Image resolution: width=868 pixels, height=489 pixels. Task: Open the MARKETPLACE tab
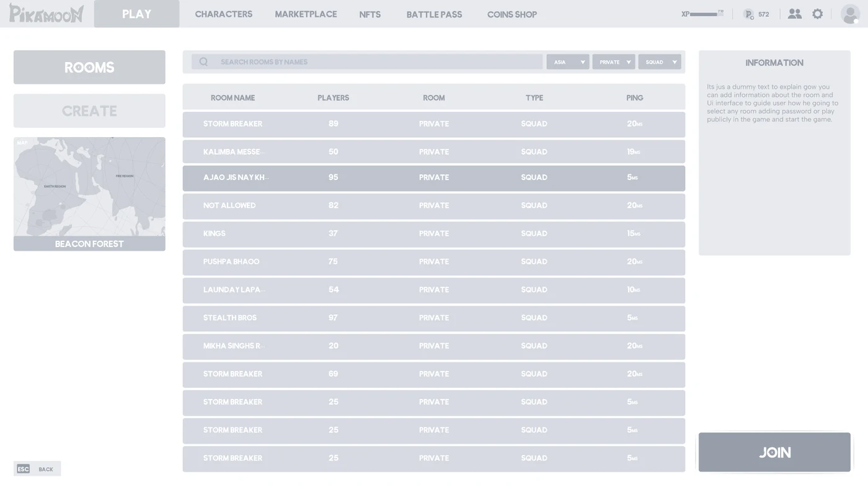click(306, 14)
